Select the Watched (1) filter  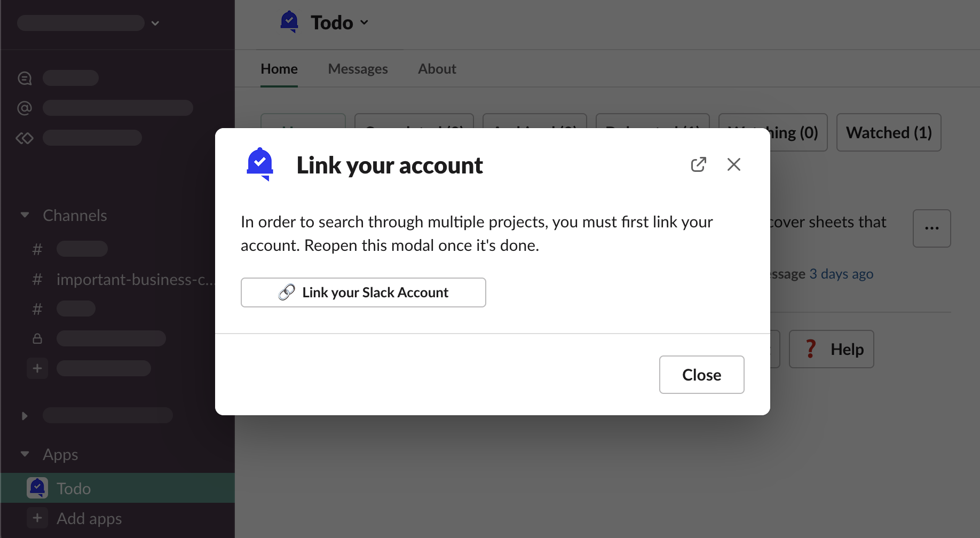click(x=888, y=132)
